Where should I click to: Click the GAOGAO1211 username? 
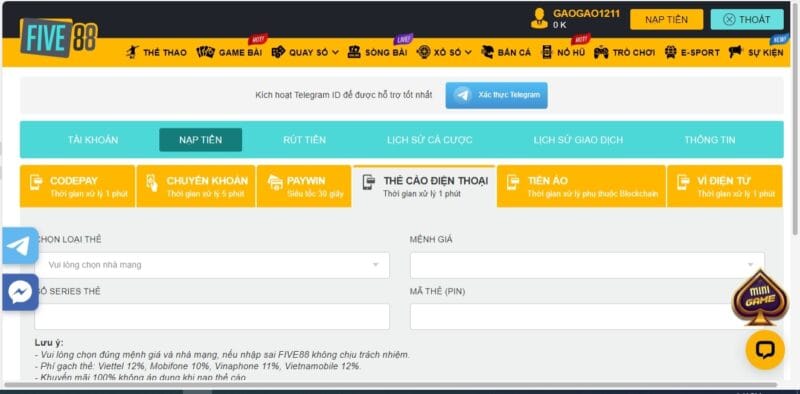587,13
